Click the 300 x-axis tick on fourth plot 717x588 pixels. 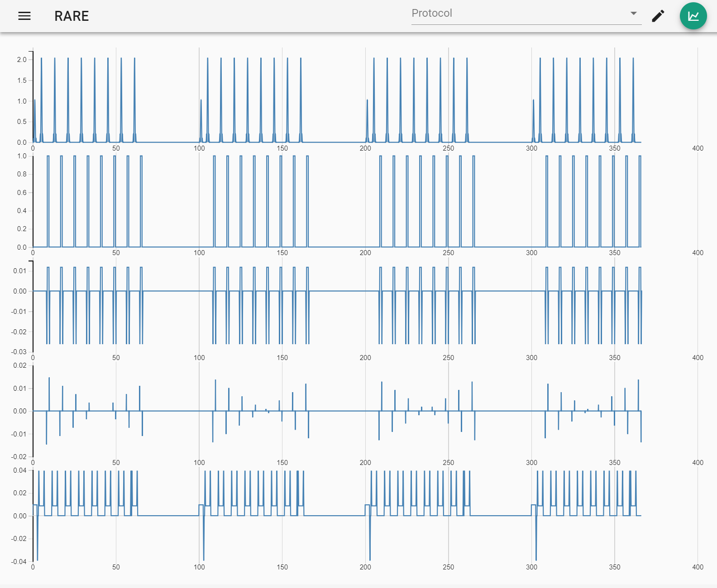[x=531, y=463]
